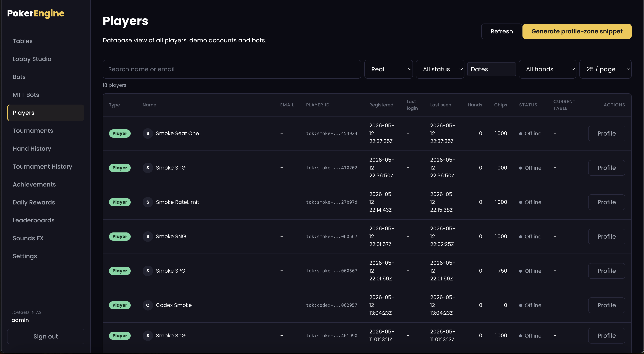Open the All status filter dropdown

pyautogui.click(x=440, y=69)
